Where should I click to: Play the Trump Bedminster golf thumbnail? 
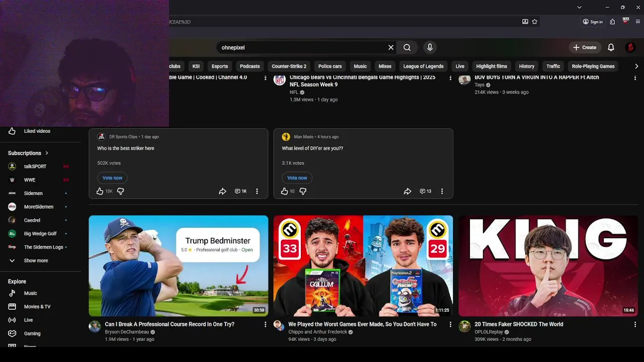tap(179, 266)
